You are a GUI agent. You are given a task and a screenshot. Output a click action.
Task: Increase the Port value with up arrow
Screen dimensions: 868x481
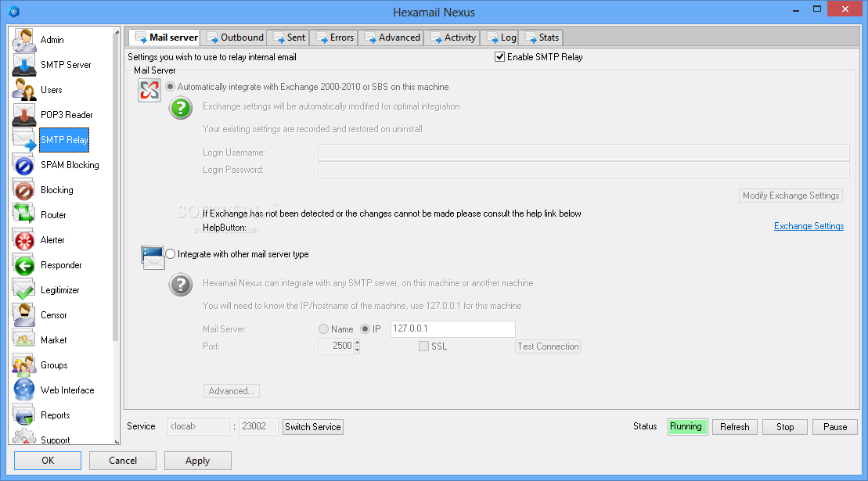pos(358,343)
